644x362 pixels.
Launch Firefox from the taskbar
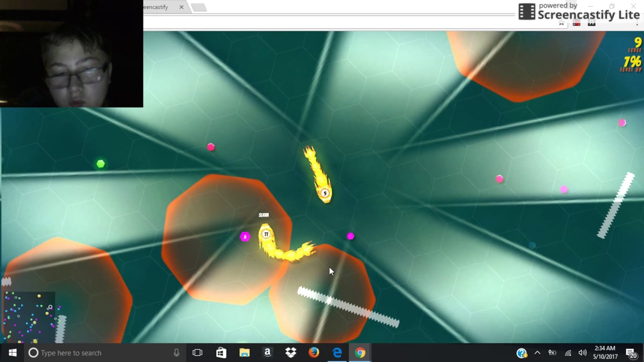pos(314,352)
